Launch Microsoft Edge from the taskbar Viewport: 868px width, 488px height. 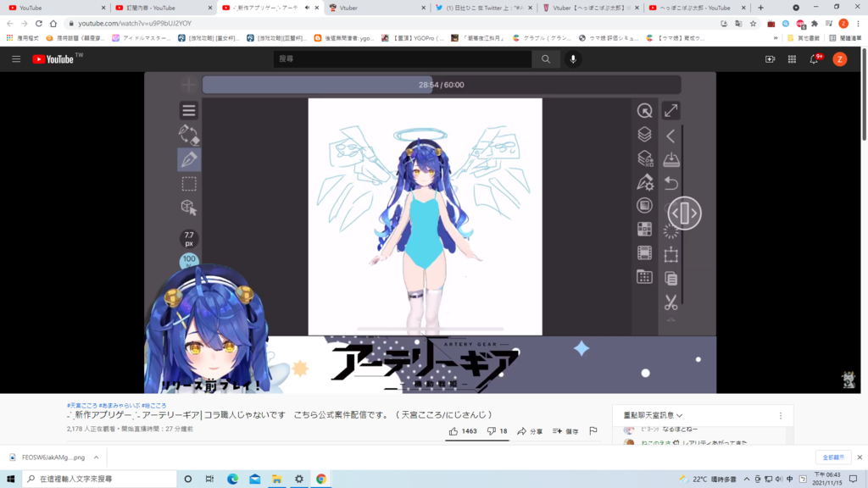(x=232, y=480)
